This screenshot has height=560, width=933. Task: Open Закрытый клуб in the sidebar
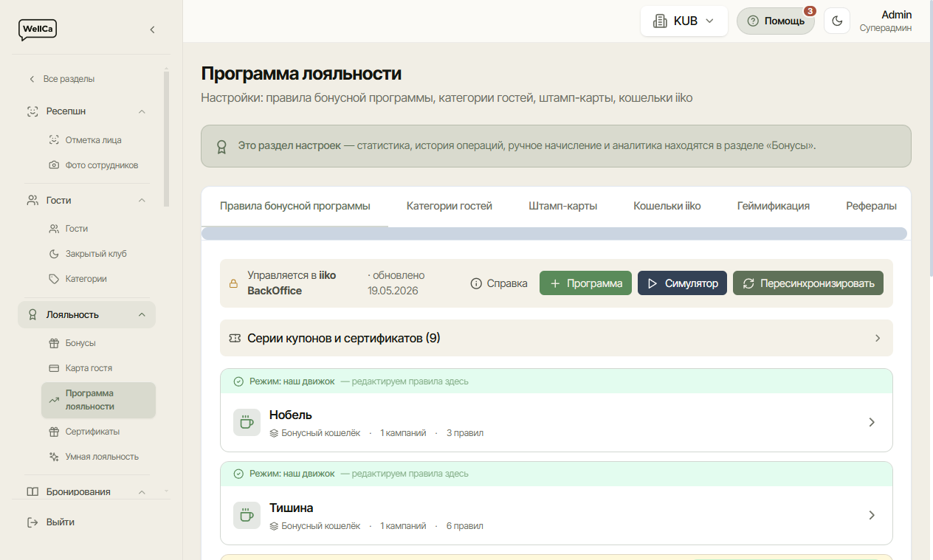tap(98, 254)
